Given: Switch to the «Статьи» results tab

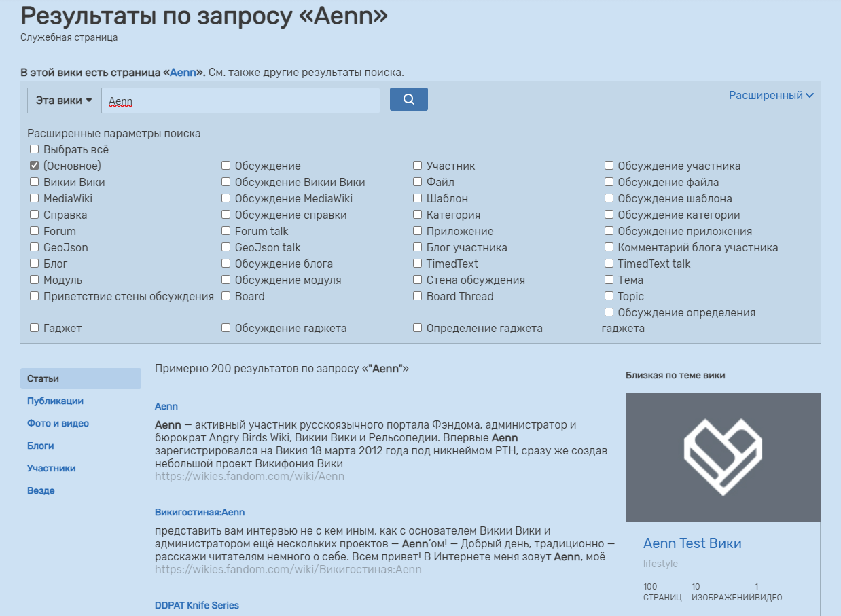Looking at the screenshot, I should 81,378.
